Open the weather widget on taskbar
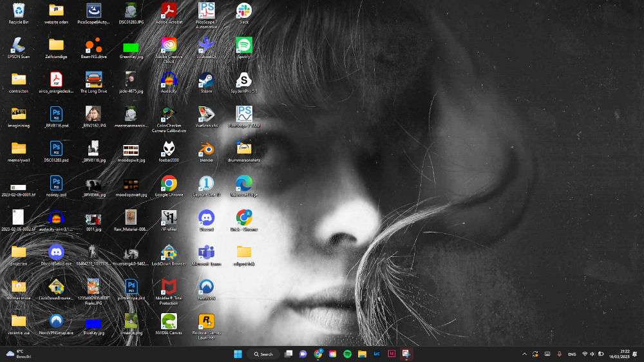The image size is (644, 362). [17, 354]
